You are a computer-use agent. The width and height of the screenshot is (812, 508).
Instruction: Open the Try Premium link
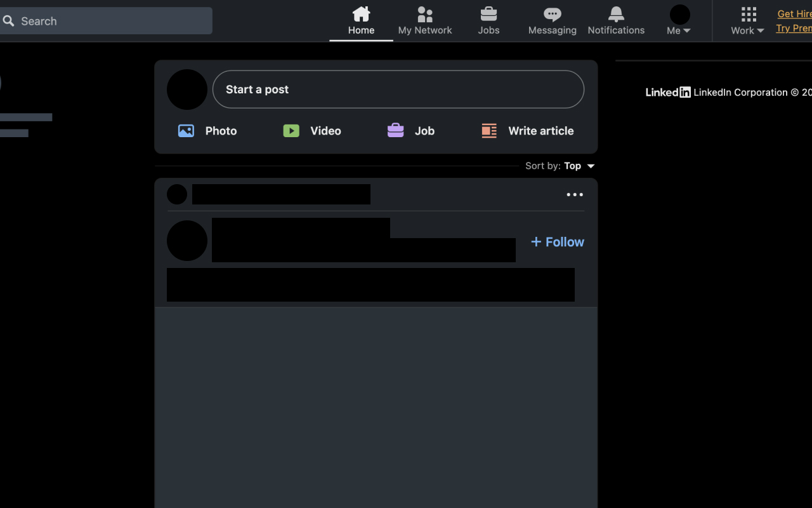point(794,28)
